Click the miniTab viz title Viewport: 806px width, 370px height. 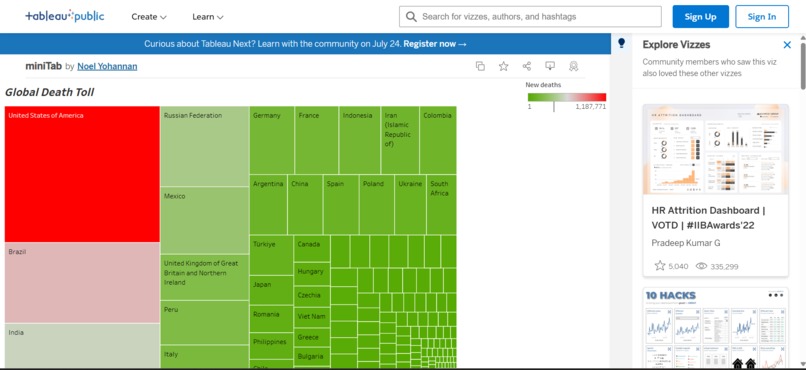[44, 66]
